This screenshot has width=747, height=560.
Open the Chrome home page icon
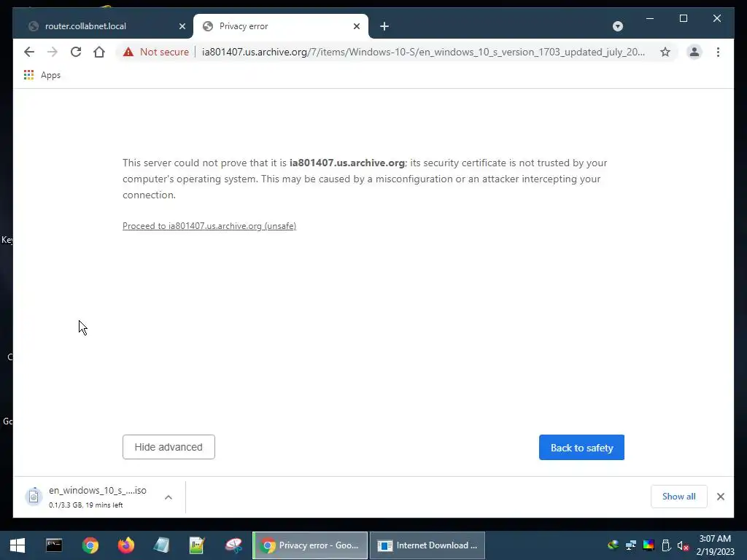[99, 52]
